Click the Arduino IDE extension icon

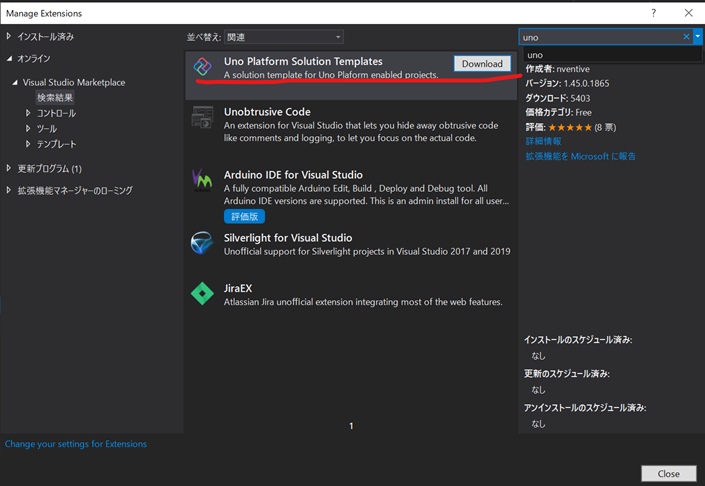[202, 180]
